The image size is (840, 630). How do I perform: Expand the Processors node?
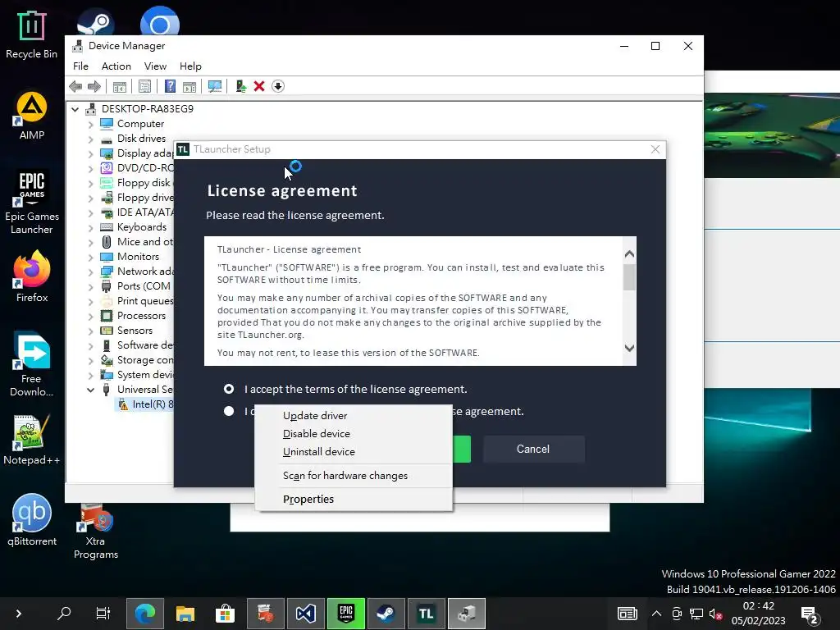point(90,316)
